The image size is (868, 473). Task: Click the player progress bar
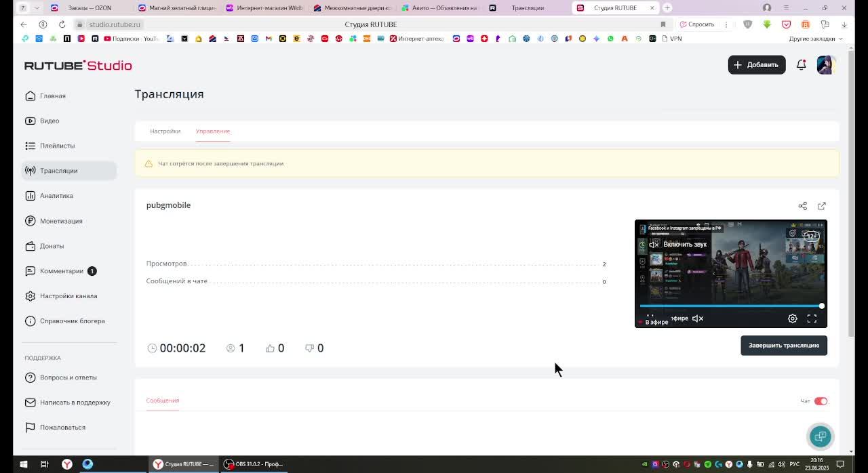pos(730,306)
